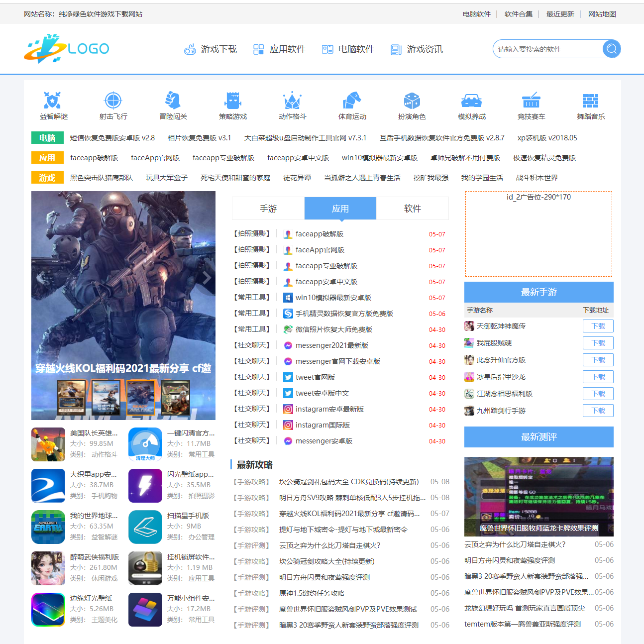Open the 应用软件 navigation menu
Image resolution: width=644 pixels, height=644 pixels.
coord(279,49)
